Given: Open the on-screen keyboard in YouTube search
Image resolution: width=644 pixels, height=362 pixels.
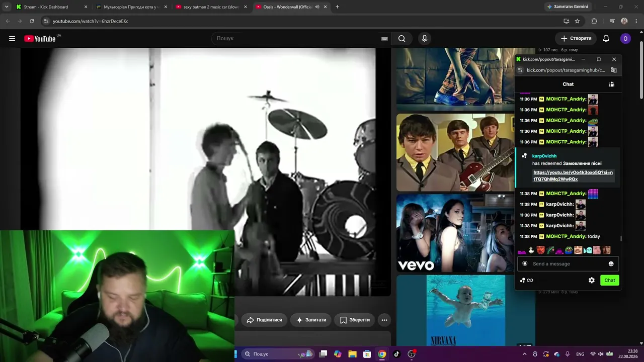Looking at the screenshot, I should tap(384, 39).
